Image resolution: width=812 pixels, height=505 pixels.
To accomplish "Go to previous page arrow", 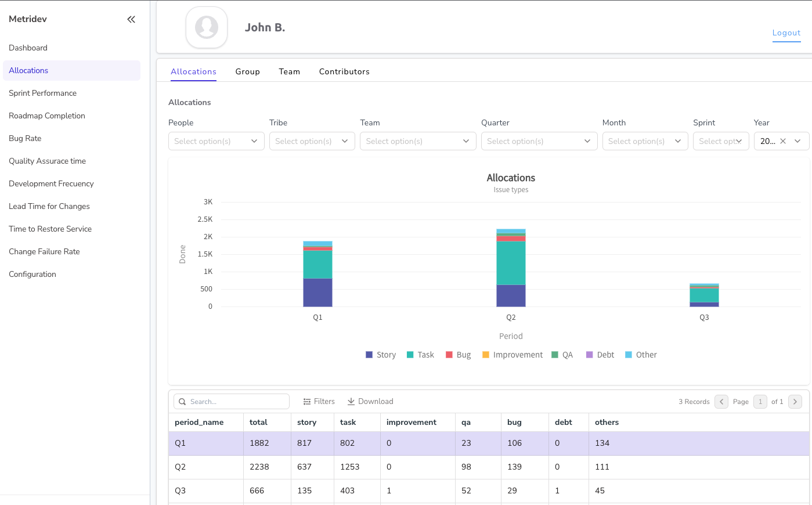I will click(721, 402).
